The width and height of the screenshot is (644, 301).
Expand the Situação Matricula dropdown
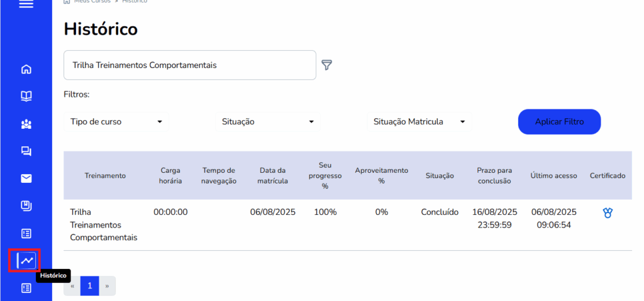pyautogui.click(x=419, y=121)
